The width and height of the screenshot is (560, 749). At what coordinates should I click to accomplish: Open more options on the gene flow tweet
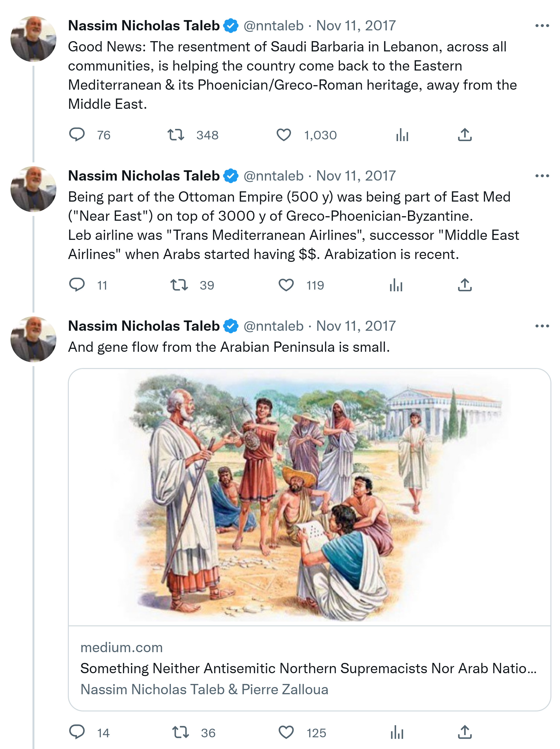(542, 326)
